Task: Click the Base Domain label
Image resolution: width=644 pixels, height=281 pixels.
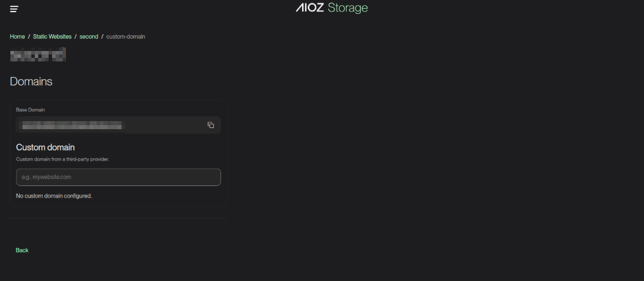Action: (31, 110)
